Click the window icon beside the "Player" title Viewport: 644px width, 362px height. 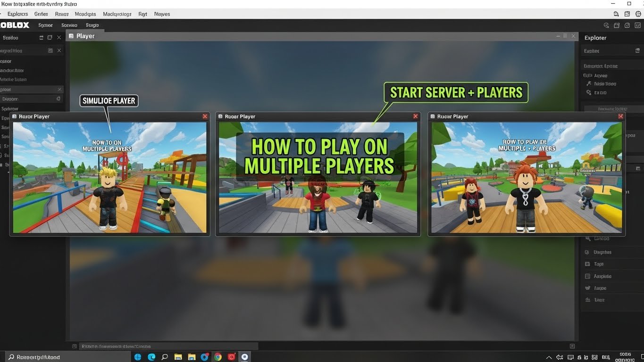(71, 36)
